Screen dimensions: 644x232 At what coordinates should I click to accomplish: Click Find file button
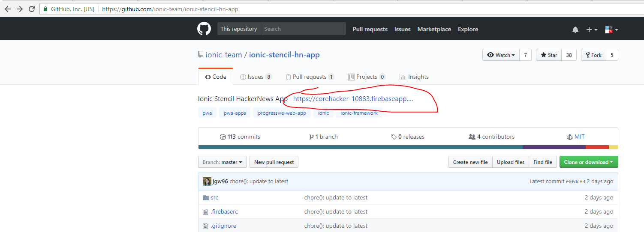(x=543, y=162)
